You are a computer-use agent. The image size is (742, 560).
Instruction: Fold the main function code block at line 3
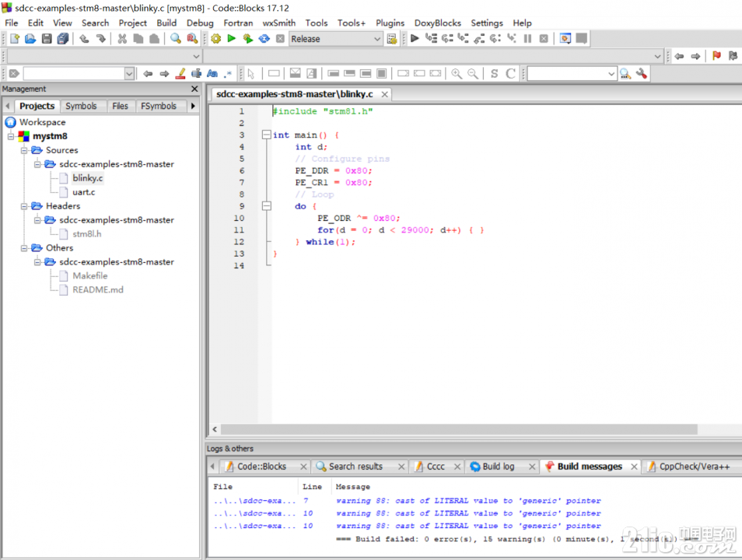pyautogui.click(x=267, y=135)
